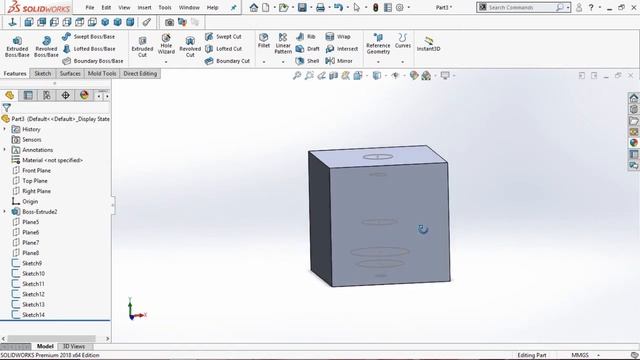Click the filter icon in feature tree
640x360 pixels.
[x=7, y=107]
